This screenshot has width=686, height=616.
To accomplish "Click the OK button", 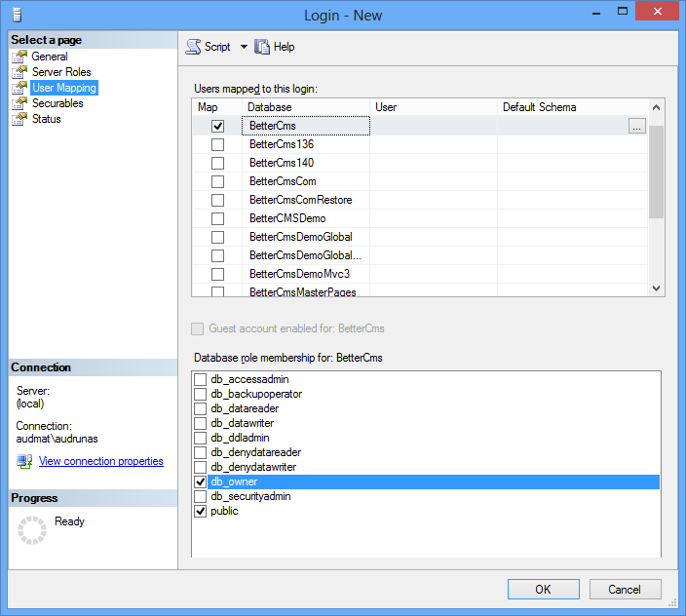I will point(544,590).
